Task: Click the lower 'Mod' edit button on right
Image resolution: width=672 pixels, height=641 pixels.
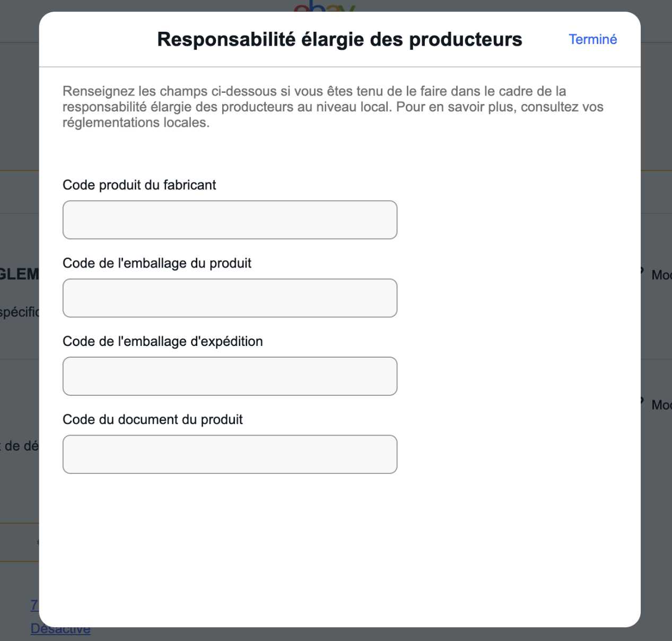Action: 661,405
